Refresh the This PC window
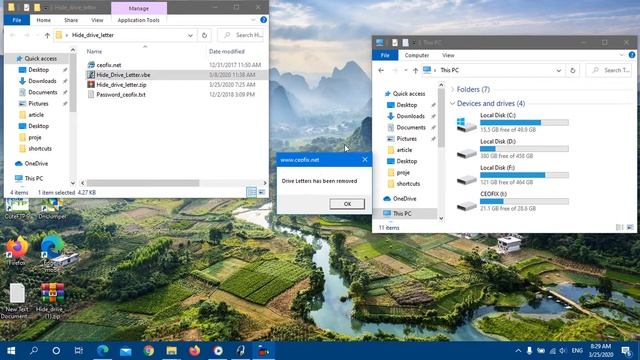The width and height of the screenshot is (640, 360). click(x=573, y=71)
